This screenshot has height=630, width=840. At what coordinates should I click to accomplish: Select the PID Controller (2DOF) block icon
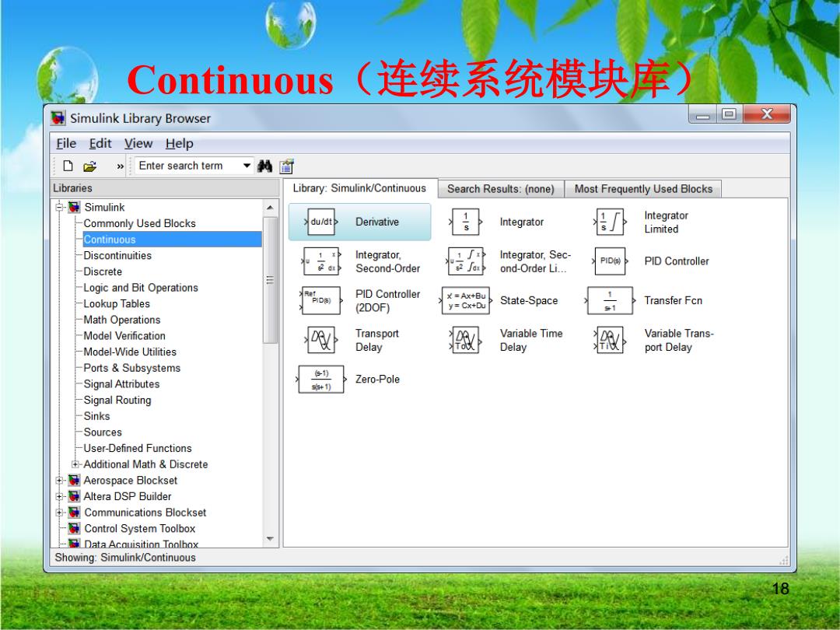pyautogui.click(x=321, y=300)
